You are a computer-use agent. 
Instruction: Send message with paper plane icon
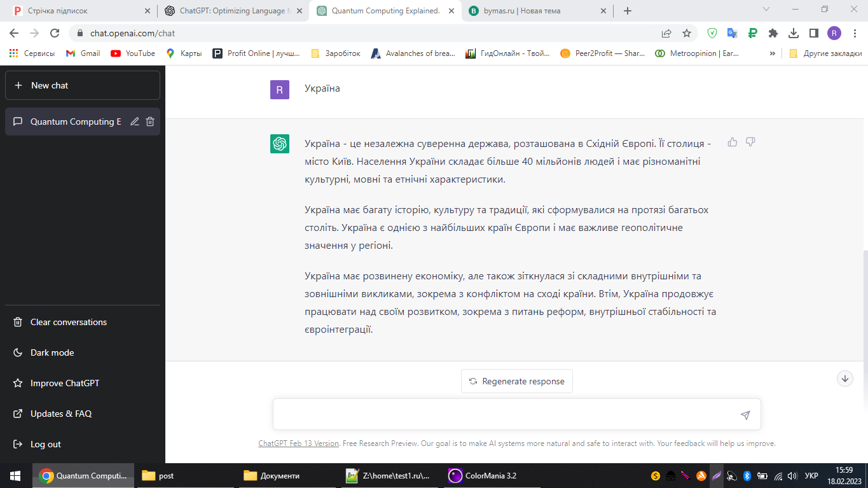pyautogui.click(x=745, y=415)
